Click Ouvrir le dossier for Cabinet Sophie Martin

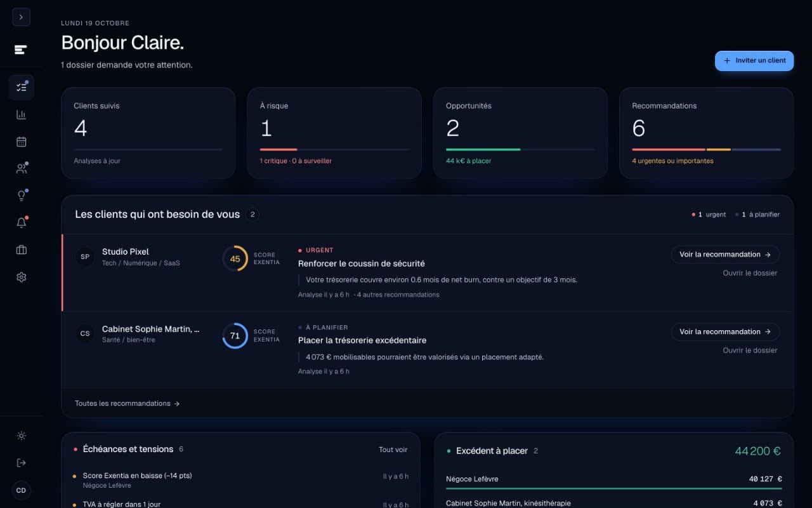coord(750,351)
